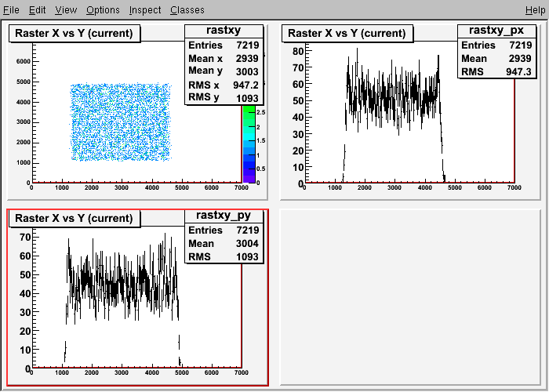This screenshot has height=392, width=549.
Task: Open the Edit menu
Action: pos(37,9)
